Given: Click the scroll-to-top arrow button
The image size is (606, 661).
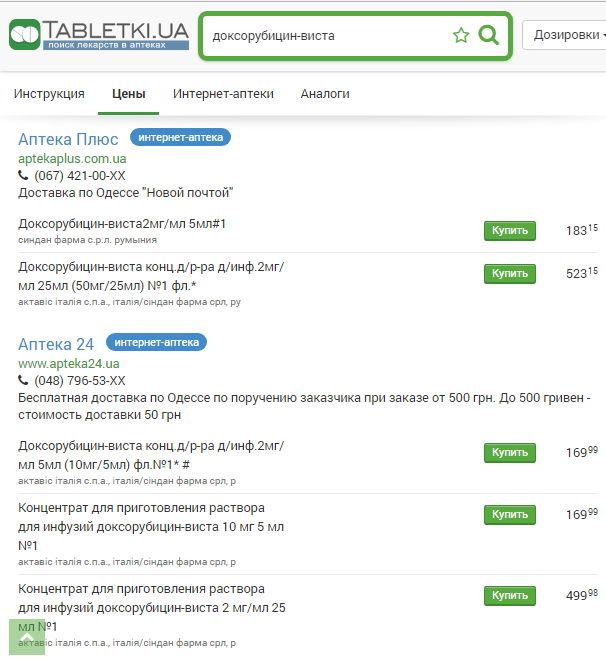Looking at the screenshot, I should point(28,637).
